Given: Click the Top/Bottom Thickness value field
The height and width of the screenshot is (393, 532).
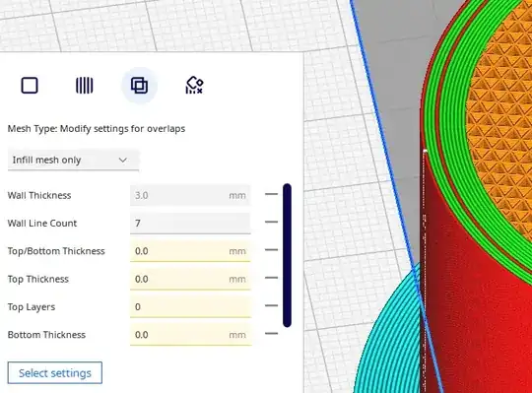Looking at the screenshot, I should pos(190,251).
